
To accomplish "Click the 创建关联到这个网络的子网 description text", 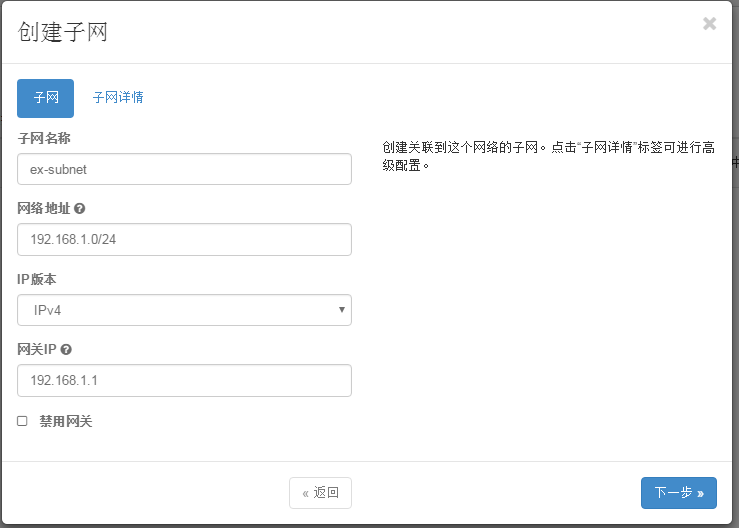I will (x=548, y=156).
